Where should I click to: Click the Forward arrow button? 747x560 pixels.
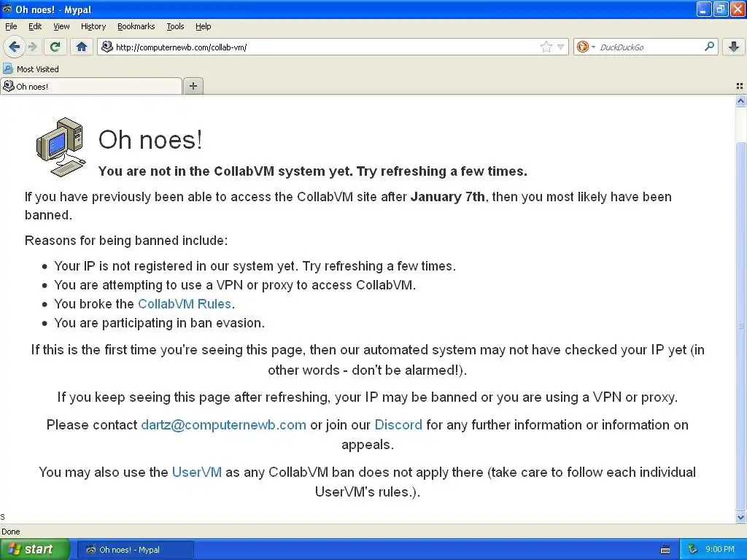coord(32,47)
